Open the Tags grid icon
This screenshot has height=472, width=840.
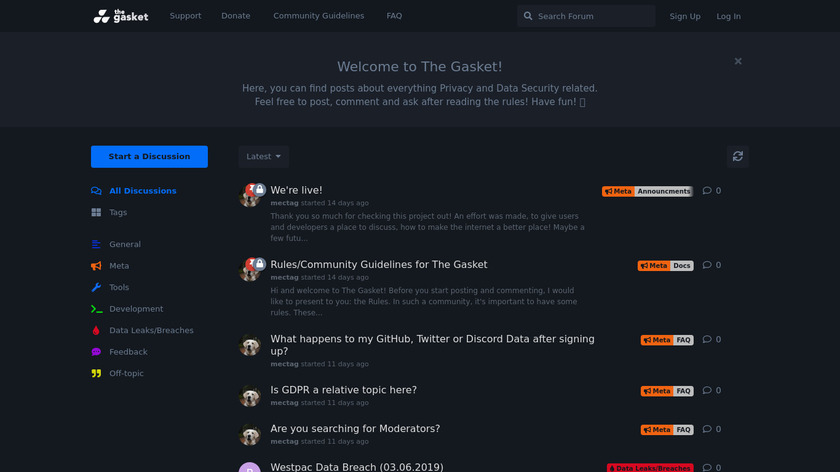(96, 212)
